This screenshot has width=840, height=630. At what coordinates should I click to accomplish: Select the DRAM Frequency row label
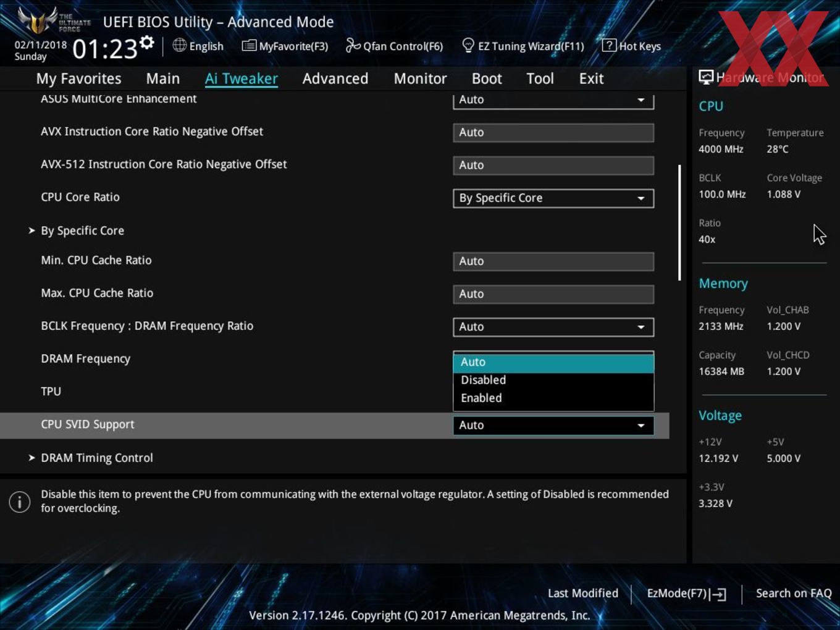(86, 359)
